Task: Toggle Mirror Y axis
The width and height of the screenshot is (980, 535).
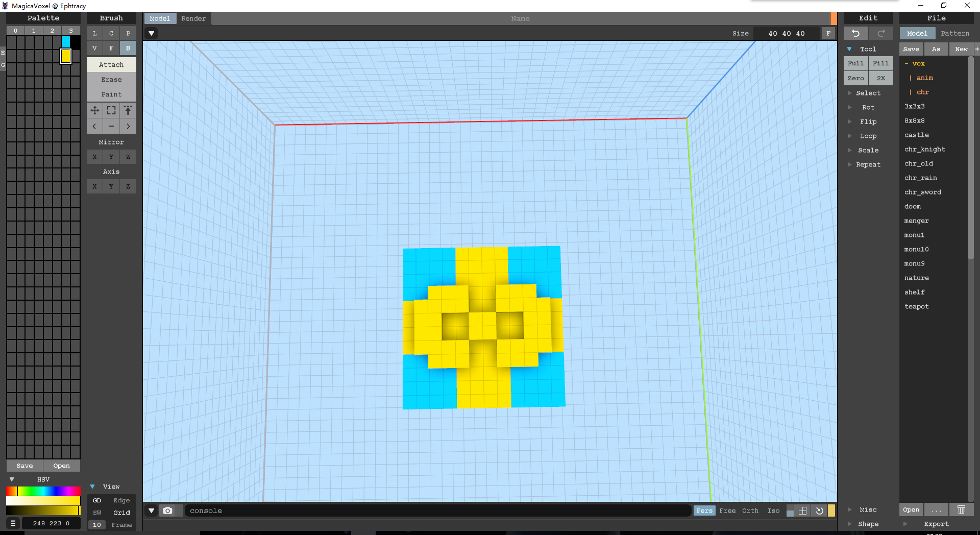Action: 111,157
